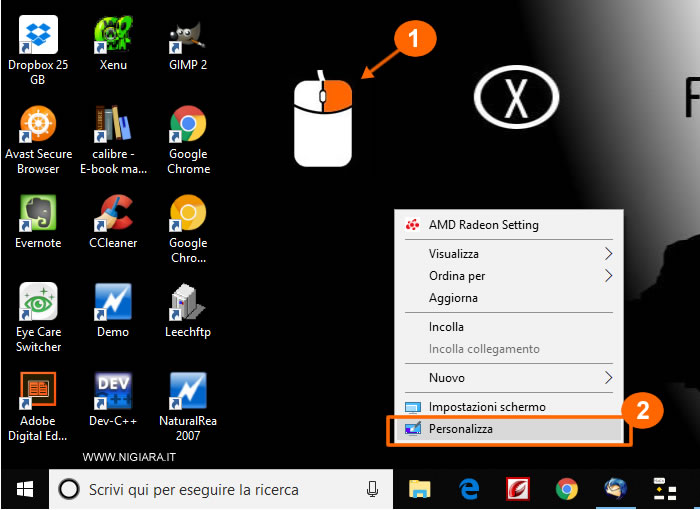Click the Dev-C++ desktop icon
Image resolution: width=700 pixels, height=510 pixels.
coord(113,392)
